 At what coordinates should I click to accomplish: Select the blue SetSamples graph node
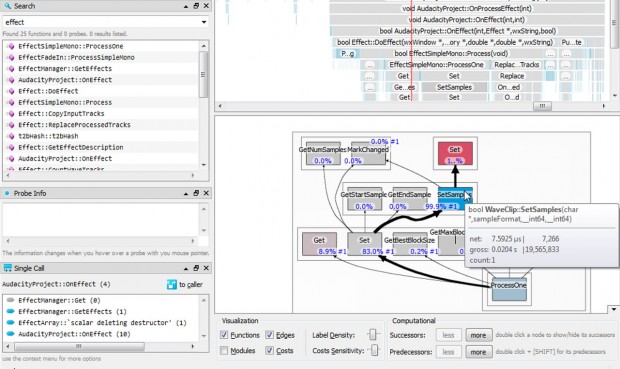(x=455, y=199)
